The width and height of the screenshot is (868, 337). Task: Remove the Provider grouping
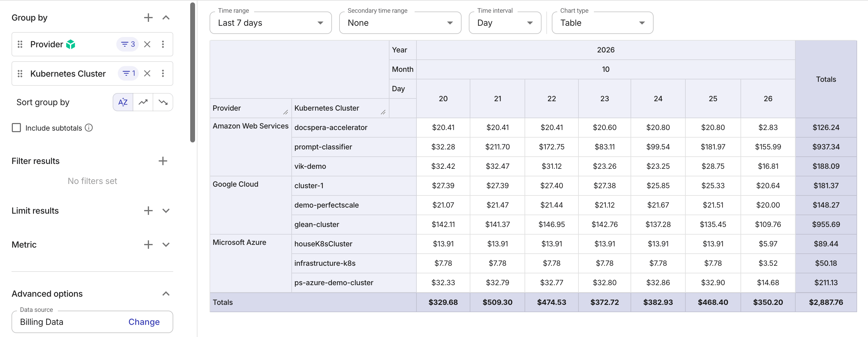147,44
